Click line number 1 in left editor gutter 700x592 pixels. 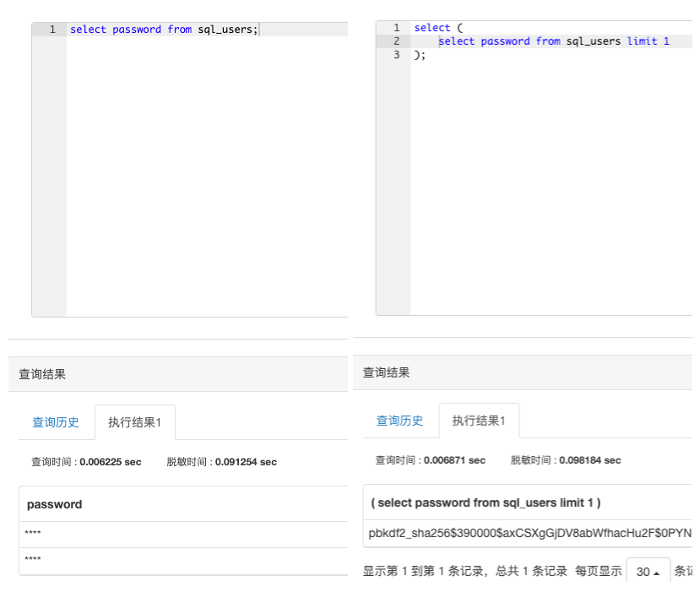(52, 30)
